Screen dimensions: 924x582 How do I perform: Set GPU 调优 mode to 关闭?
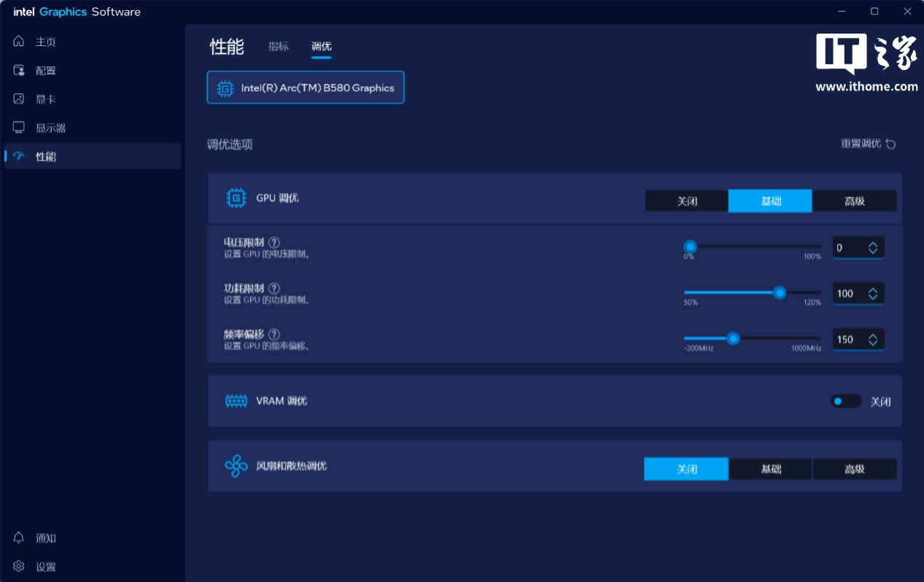click(x=686, y=201)
